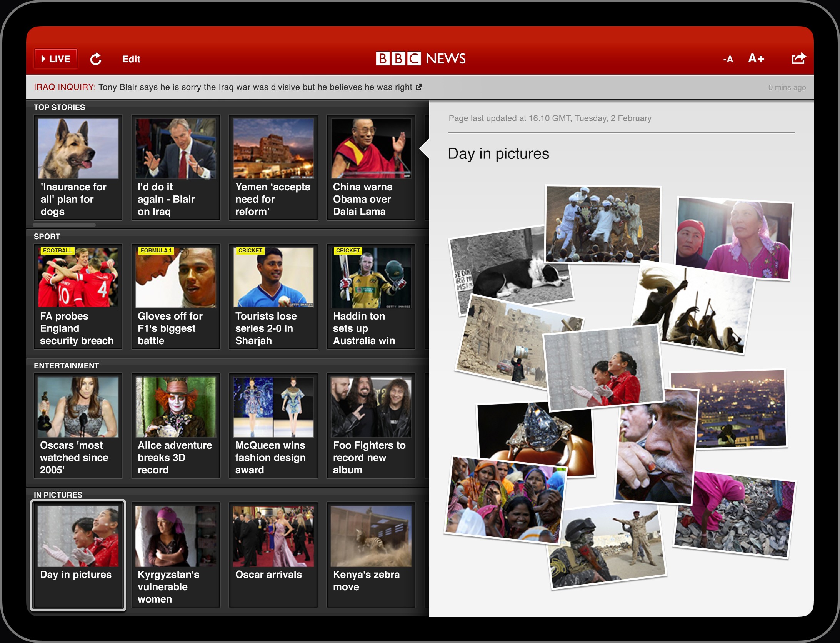This screenshot has height=643, width=840.
Task: Tap the share arrow icon
Action: point(798,58)
